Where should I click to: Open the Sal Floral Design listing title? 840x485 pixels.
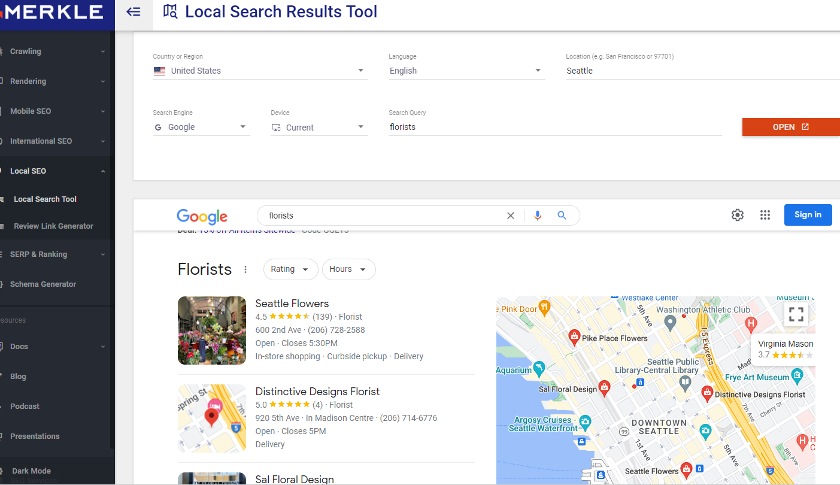coord(295,479)
